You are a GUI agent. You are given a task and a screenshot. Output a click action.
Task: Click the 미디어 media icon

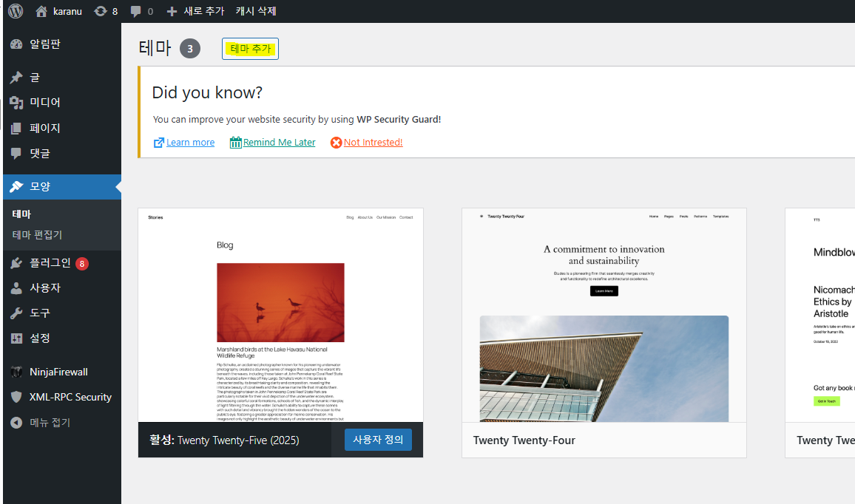pos(16,103)
